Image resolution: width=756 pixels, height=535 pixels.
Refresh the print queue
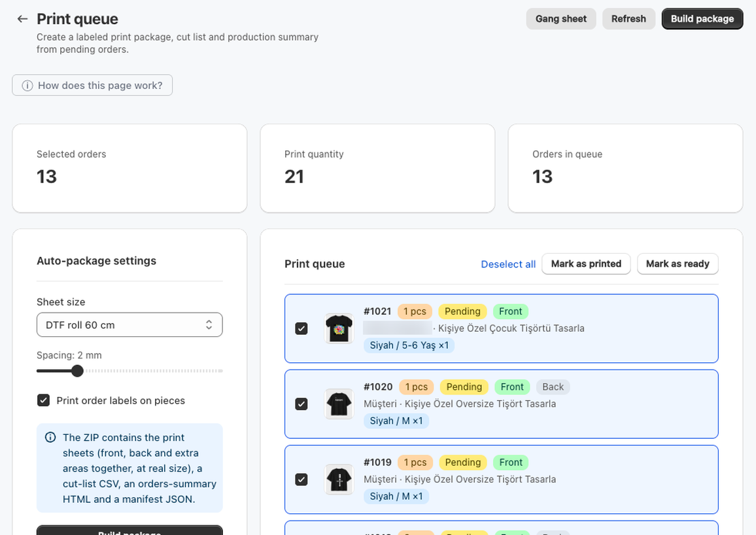pyautogui.click(x=628, y=19)
